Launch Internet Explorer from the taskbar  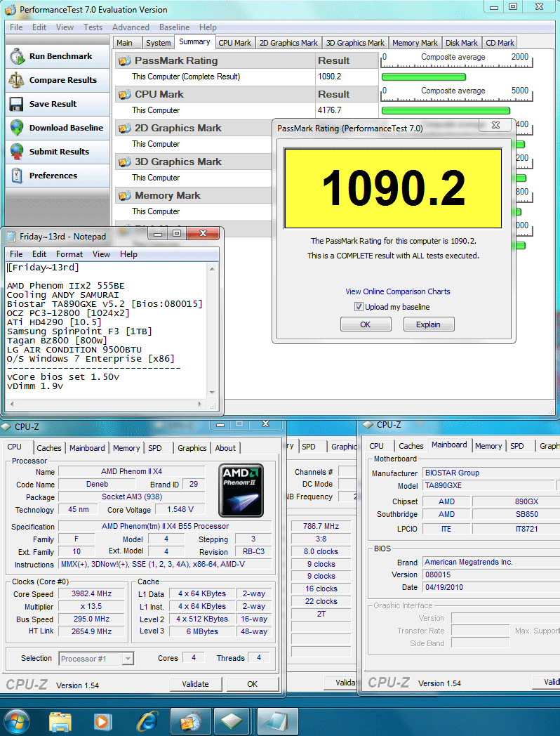147,721
